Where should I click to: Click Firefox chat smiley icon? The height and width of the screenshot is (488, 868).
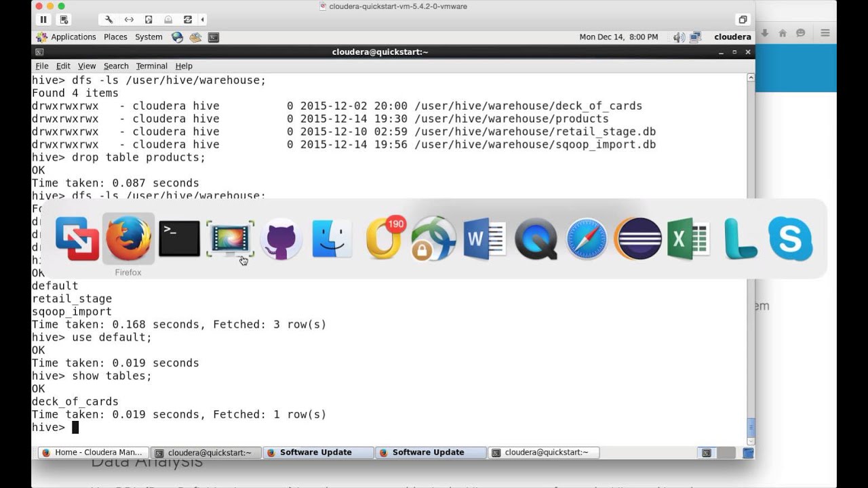pyautogui.click(x=801, y=33)
